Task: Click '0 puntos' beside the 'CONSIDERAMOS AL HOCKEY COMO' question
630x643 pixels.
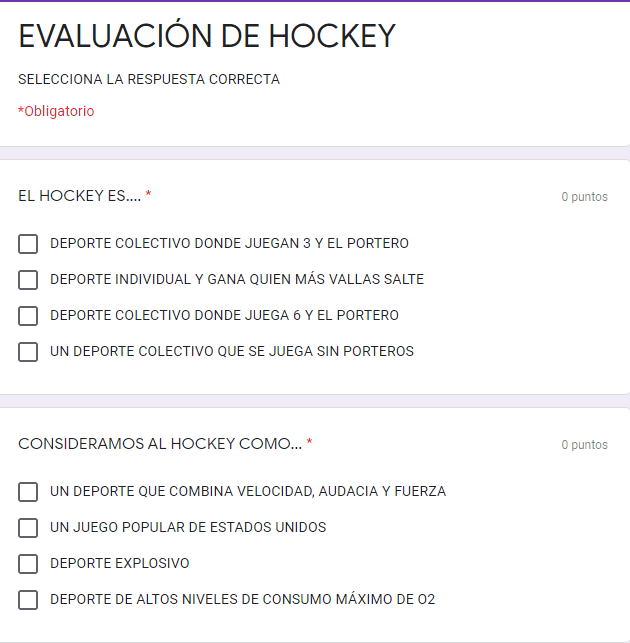Action: click(x=584, y=445)
